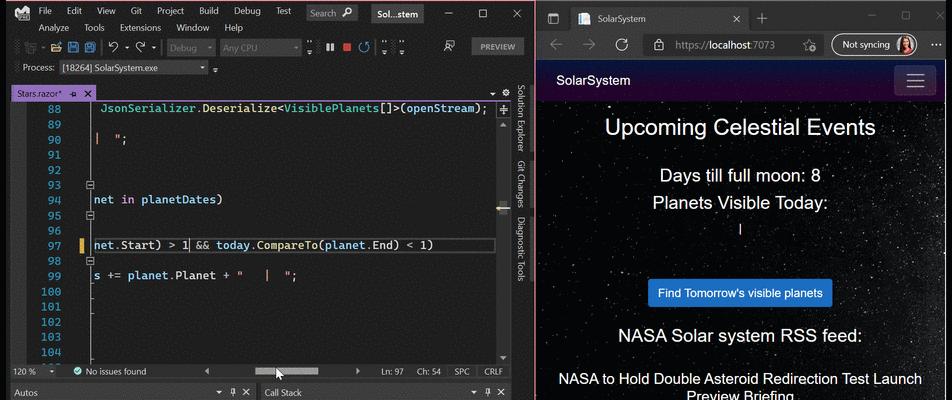Click the Redo arrow icon
This screenshot has width=952, height=400.
(x=140, y=47)
